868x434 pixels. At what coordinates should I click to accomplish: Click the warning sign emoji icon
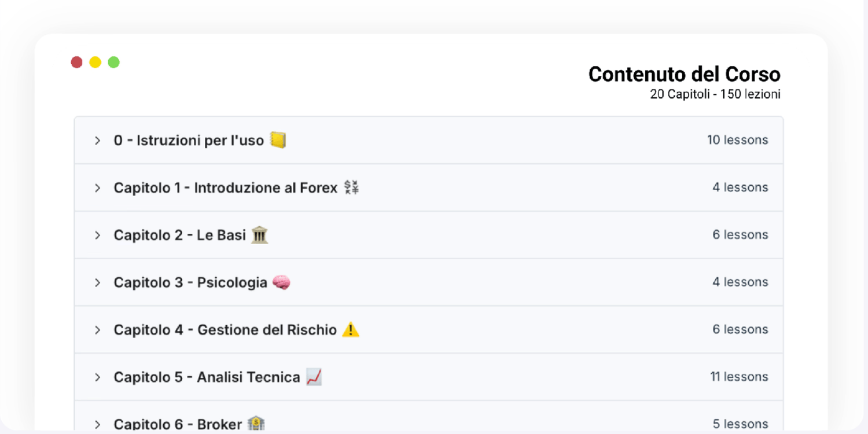[351, 330]
